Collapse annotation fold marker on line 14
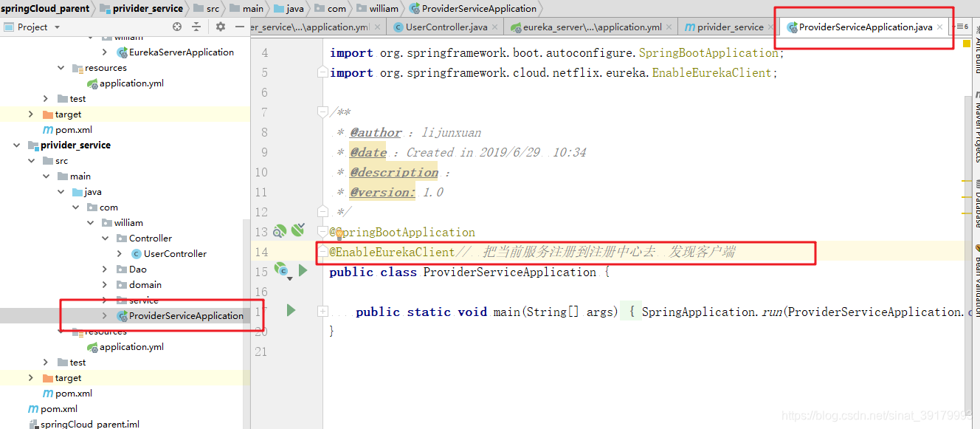 coord(322,252)
